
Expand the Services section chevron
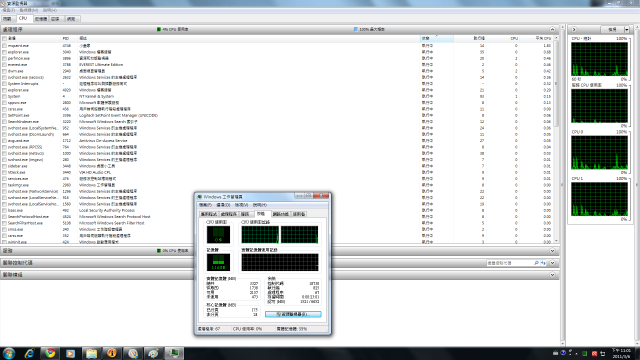point(552,251)
